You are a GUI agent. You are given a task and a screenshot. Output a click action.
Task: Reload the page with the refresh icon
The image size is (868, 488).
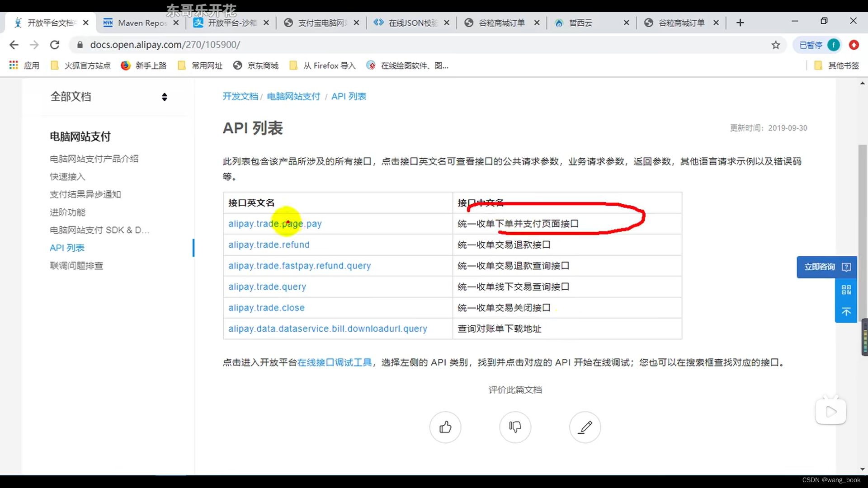[55, 45]
